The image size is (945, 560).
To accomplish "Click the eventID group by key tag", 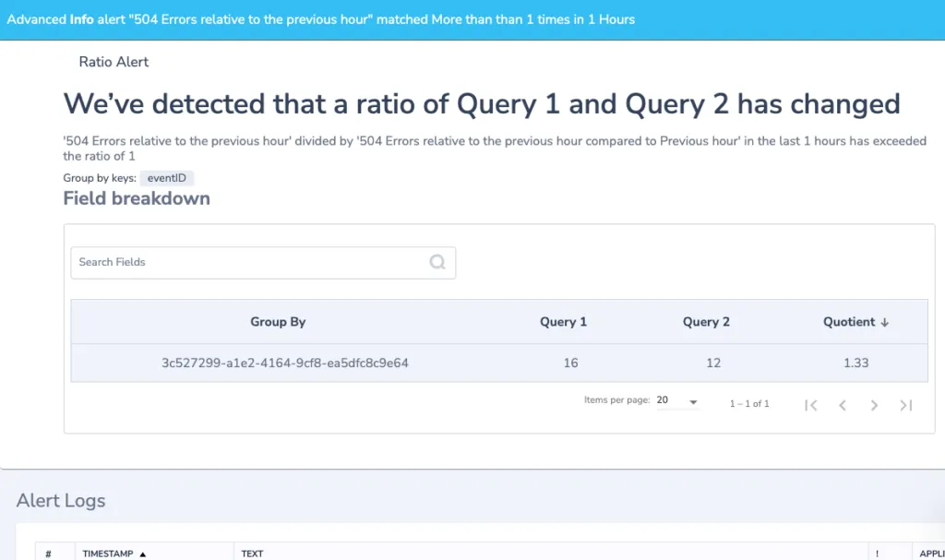I will point(167,178).
